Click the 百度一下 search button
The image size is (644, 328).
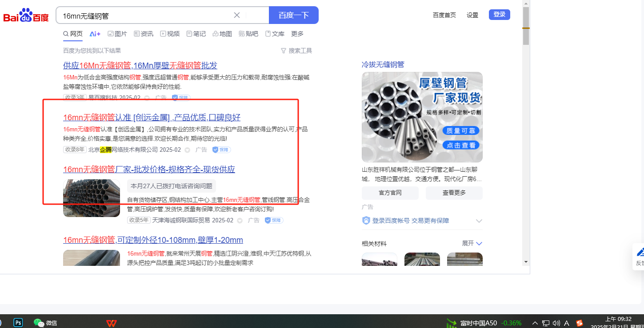[294, 15]
